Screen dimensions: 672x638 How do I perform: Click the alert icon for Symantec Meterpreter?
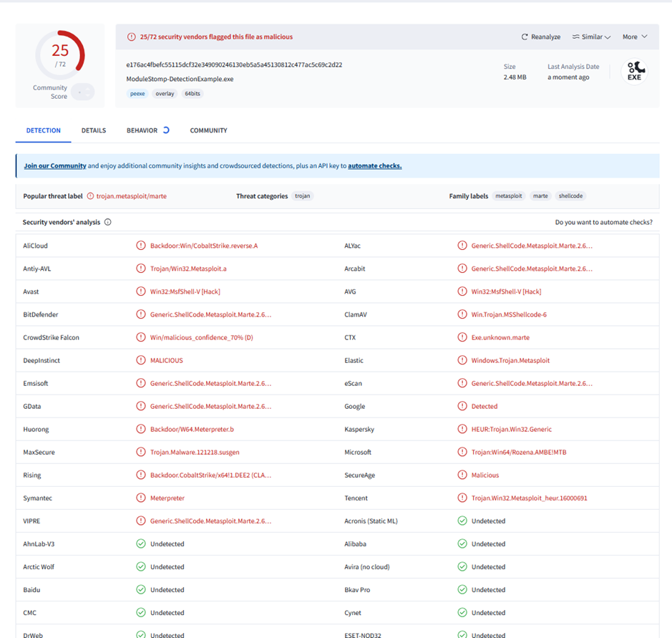click(140, 498)
